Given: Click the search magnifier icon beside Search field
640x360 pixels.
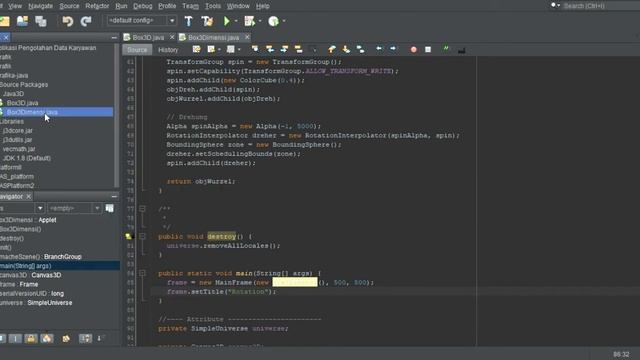Looking at the screenshot, I should (x=554, y=6).
